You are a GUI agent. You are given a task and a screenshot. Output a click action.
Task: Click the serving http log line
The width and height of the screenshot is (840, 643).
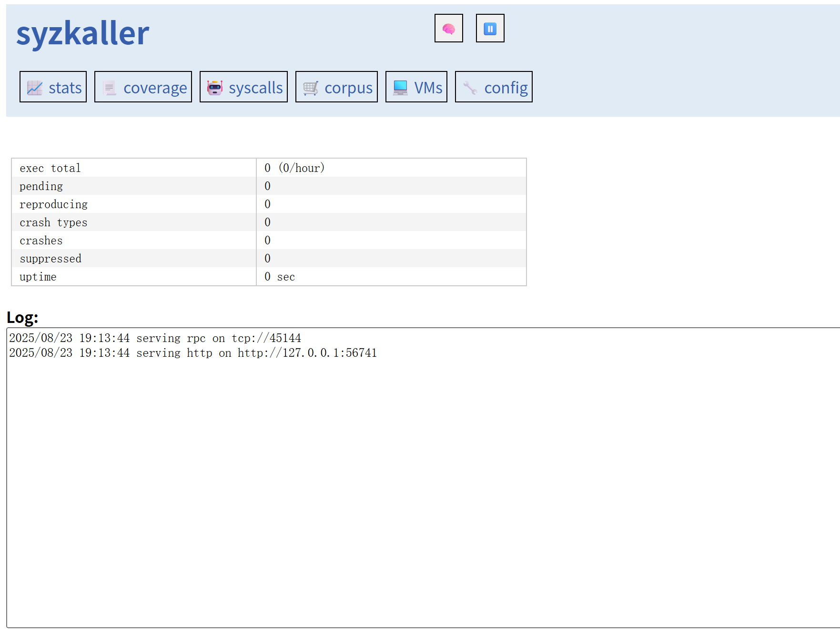[x=193, y=353]
